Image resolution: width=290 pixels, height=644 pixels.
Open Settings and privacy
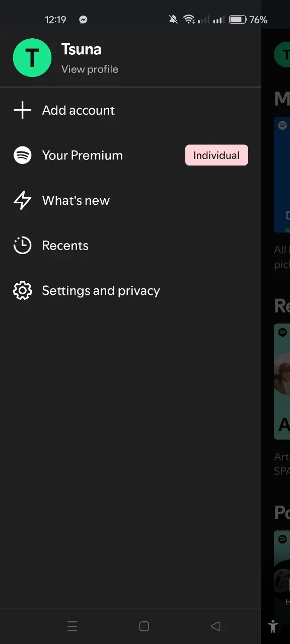click(x=130, y=291)
